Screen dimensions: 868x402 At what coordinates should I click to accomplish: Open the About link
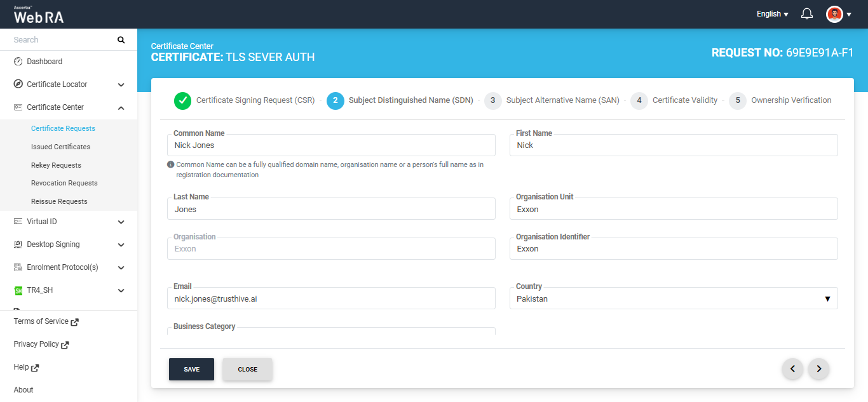24,390
